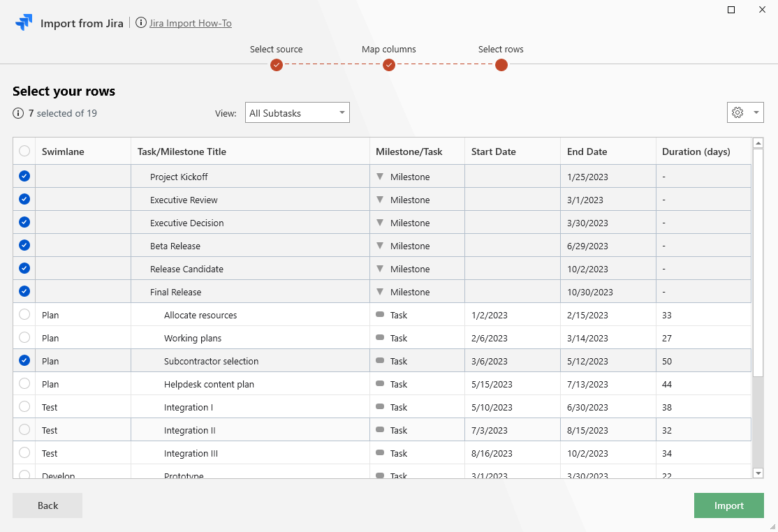Click the Jira logo icon
This screenshot has height=532, width=778.
coord(24,22)
